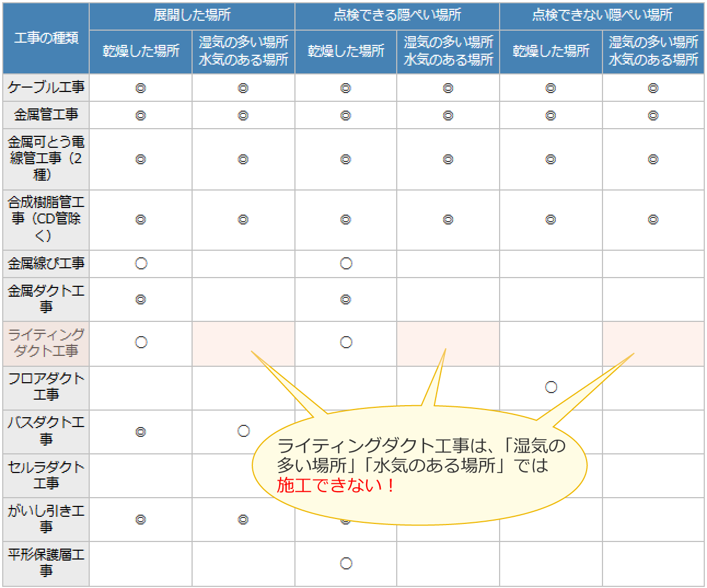Click the がいし引き工事 row label
The width and height of the screenshot is (707, 588).
coord(46,519)
